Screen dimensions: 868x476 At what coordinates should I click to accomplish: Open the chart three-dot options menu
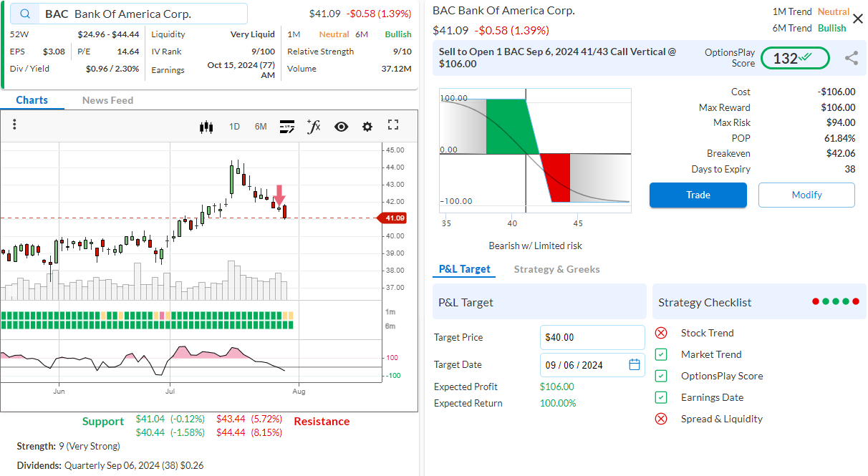(14, 125)
